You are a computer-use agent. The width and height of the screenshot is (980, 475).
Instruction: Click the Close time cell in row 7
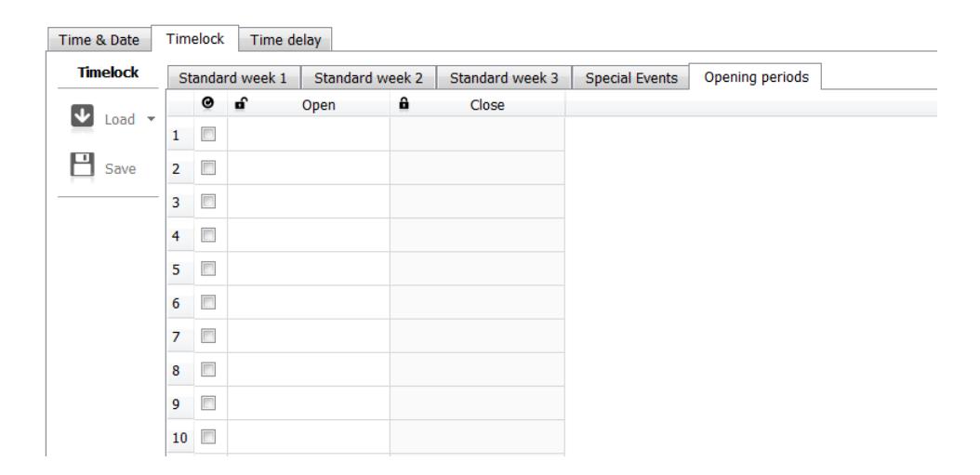tap(478, 336)
